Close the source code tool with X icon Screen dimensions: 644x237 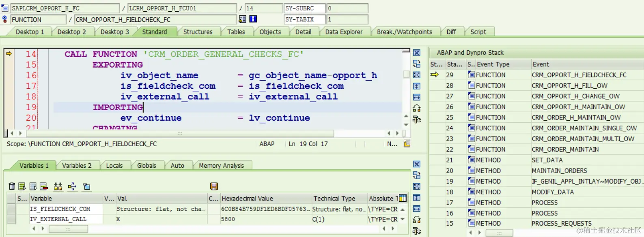click(417, 53)
